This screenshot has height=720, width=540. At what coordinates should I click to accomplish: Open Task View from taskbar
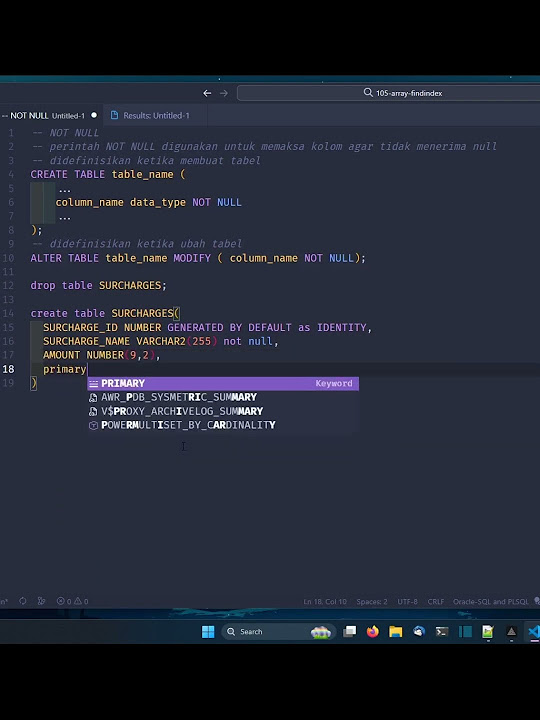point(350,632)
